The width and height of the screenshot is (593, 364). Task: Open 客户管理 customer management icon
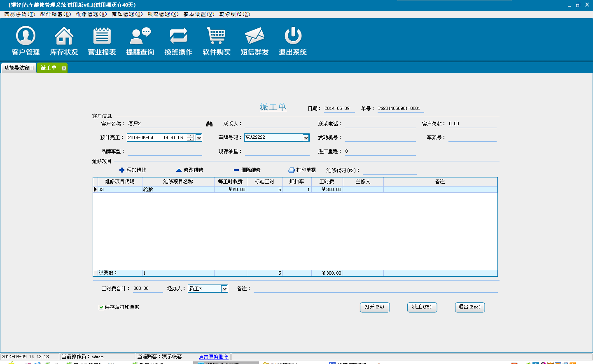26,36
